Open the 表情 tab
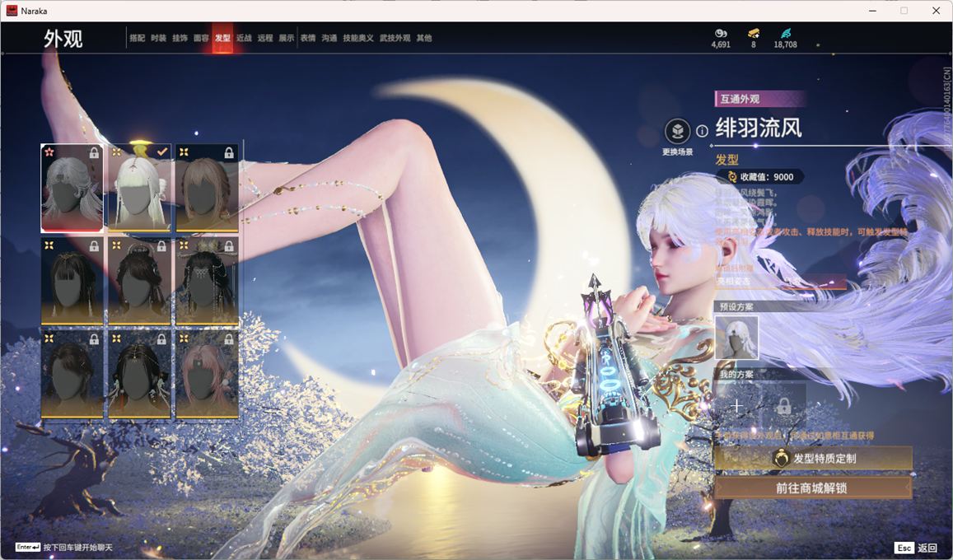Screen dimensions: 953x560 tap(308, 38)
